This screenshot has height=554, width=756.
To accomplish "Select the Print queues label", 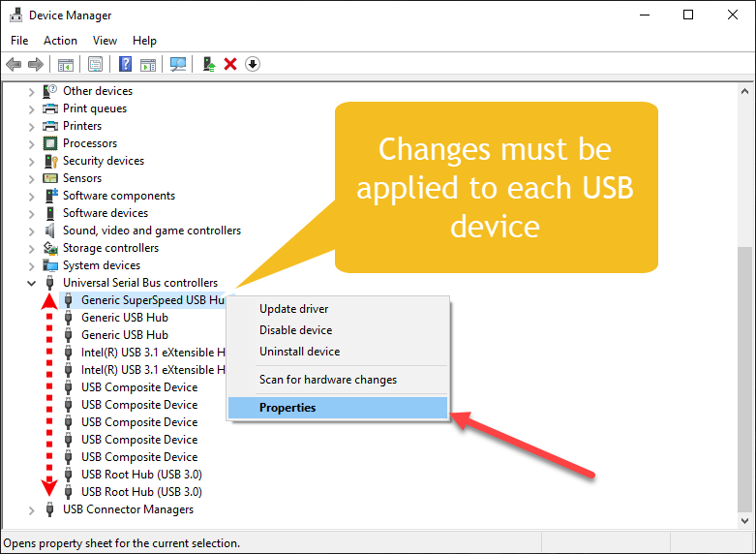I will tap(95, 108).
